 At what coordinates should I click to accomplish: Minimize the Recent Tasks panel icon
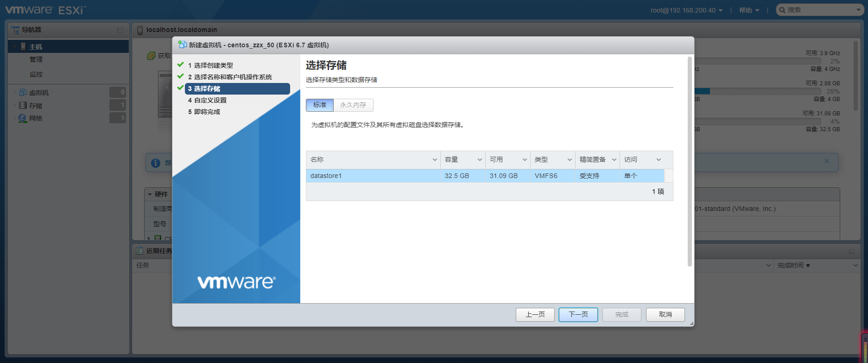pos(852,251)
